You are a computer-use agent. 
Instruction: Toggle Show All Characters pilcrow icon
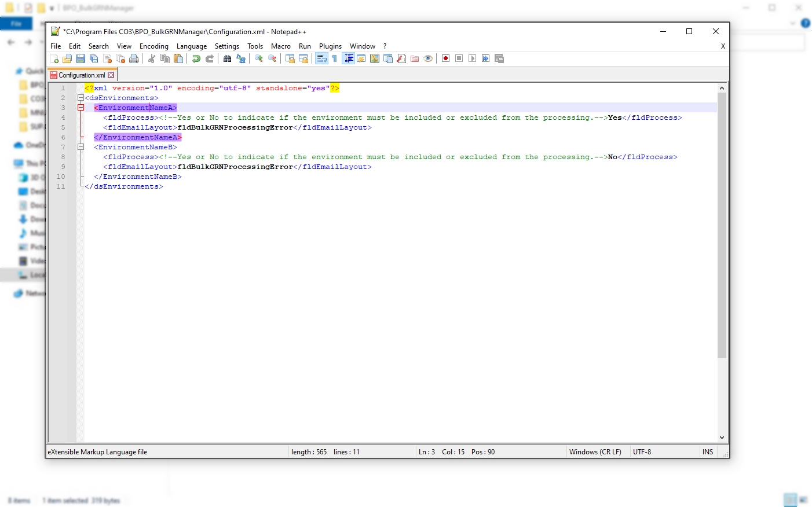(334, 59)
